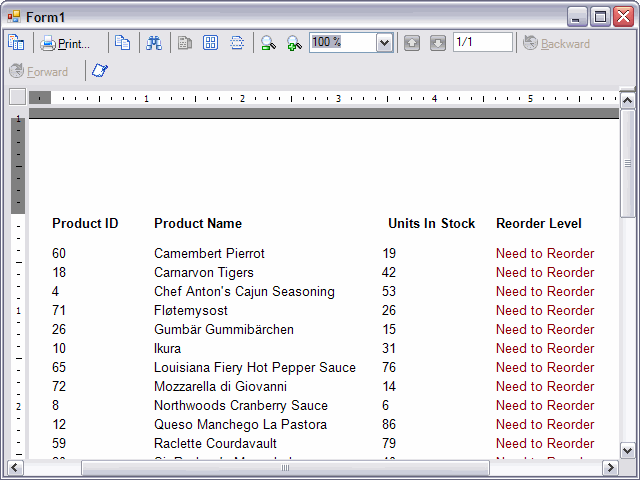Click the document map icon at toolbar start
Image resolution: width=640 pixels, height=480 pixels.
coord(16,43)
